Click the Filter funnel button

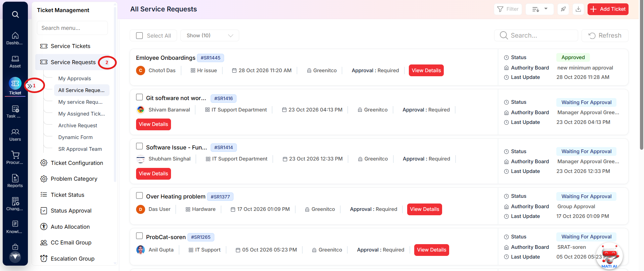pyautogui.click(x=508, y=9)
